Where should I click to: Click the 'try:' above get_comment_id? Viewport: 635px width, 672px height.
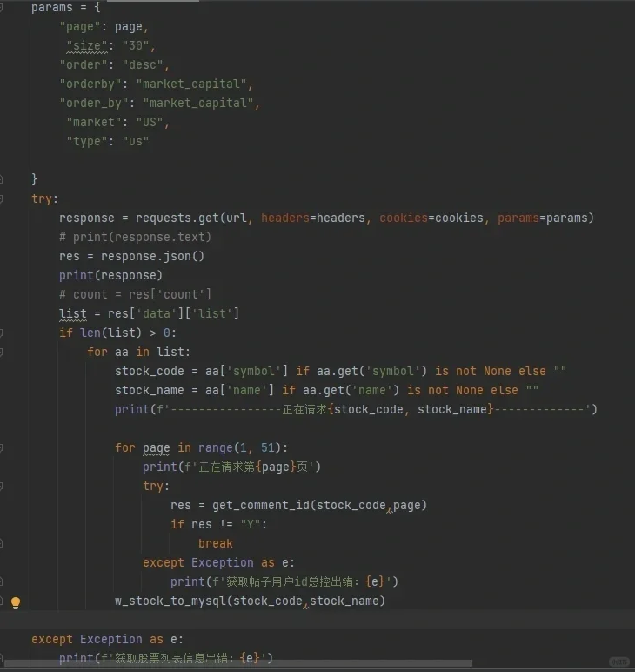click(x=156, y=486)
